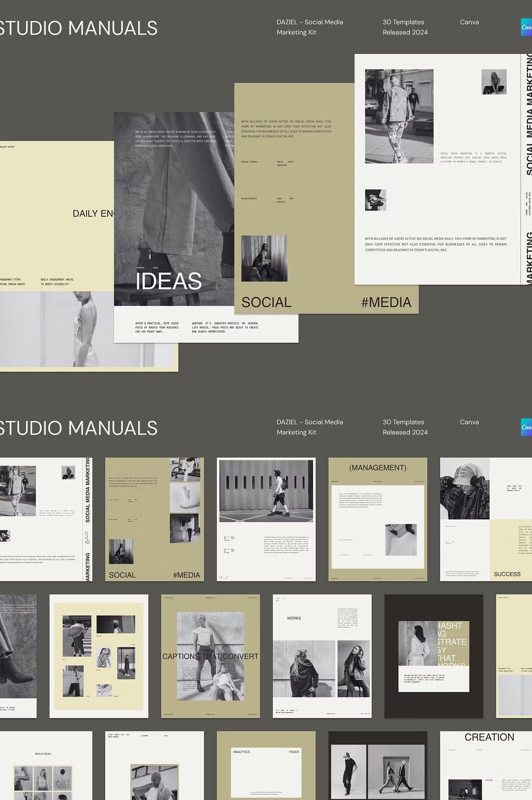Open the cream photo collage template thumbnail
532x800 pixels.
point(98,656)
